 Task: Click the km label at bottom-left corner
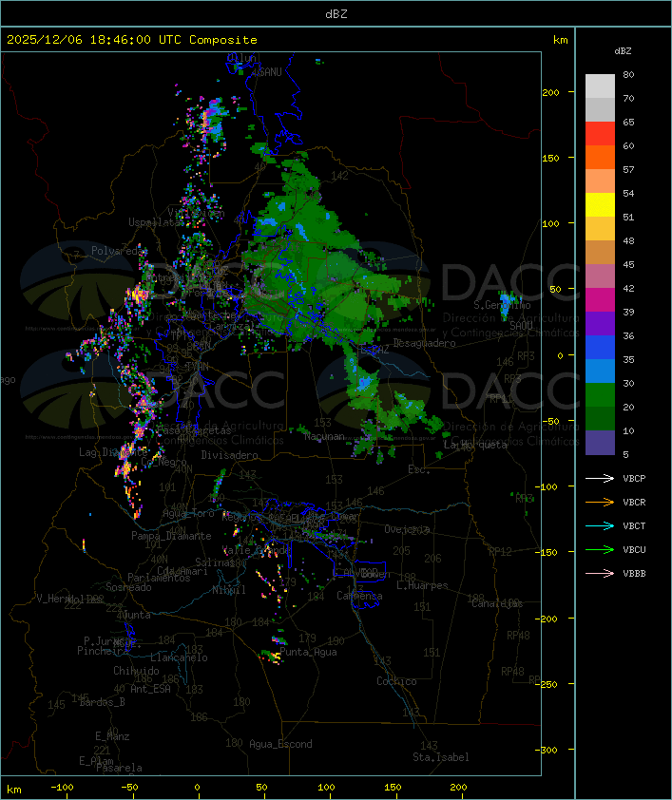[x=13, y=790]
